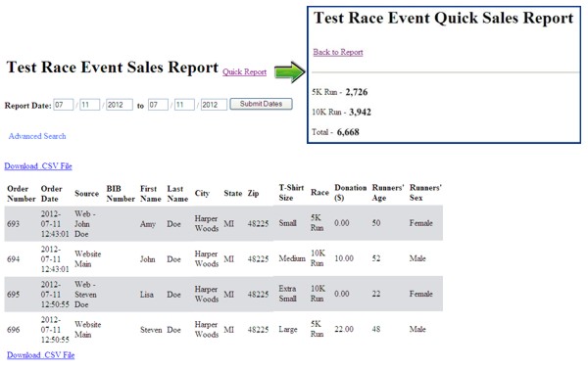This screenshot has height=369, width=588.
Task: Click first name Lisa in order 695
Action: coord(147,295)
